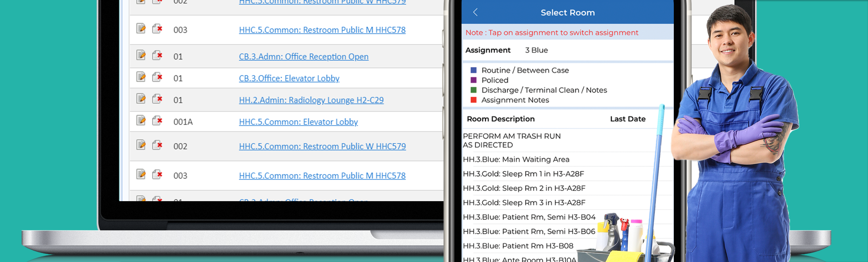Tap the Assignment 3 Blue row to switch
The image size is (868, 262).
pyautogui.click(x=567, y=50)
